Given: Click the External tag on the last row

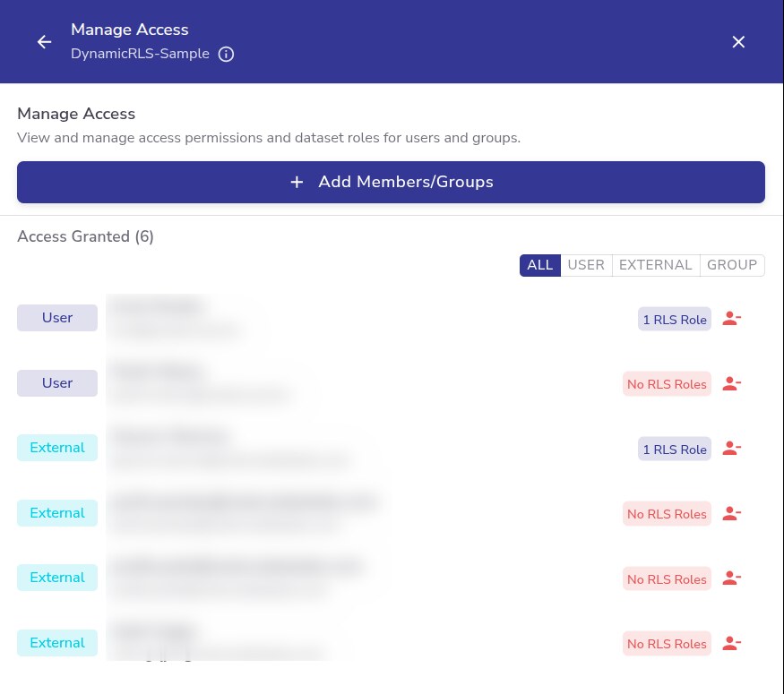Looking at the screenshot, I should (57, 643).
